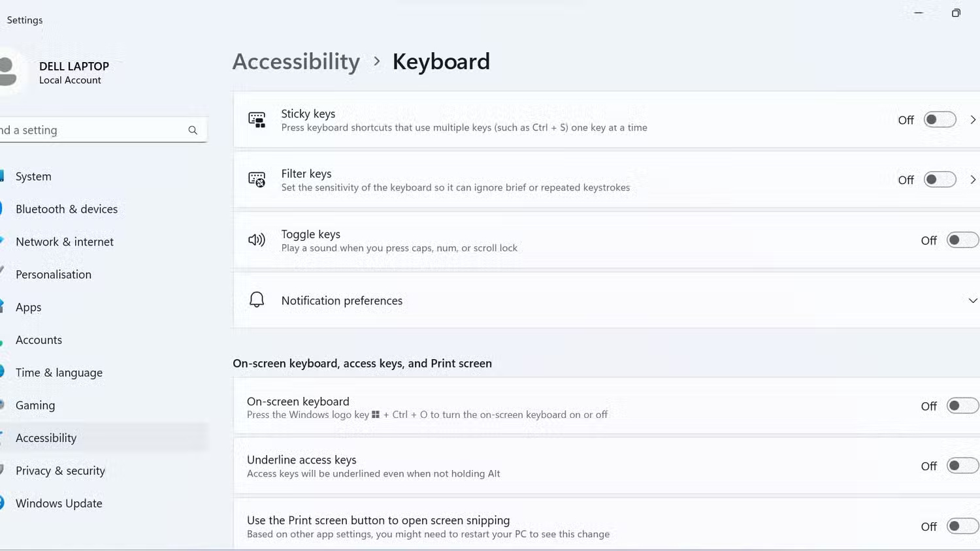Image resolution: width=980 pixels, height=551 pixels.
Task: Select Gaming from the navigation list
Action: (x=35, y=405)
